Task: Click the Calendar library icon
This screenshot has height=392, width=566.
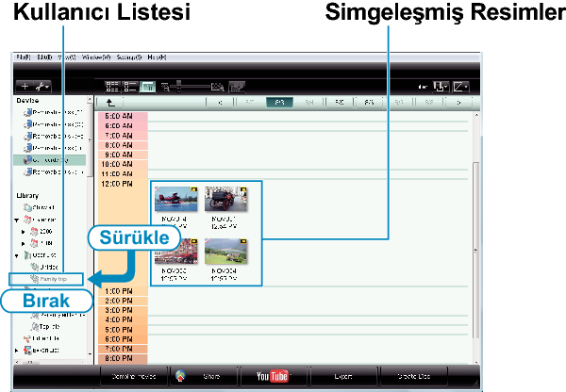Action: (27, 220)
